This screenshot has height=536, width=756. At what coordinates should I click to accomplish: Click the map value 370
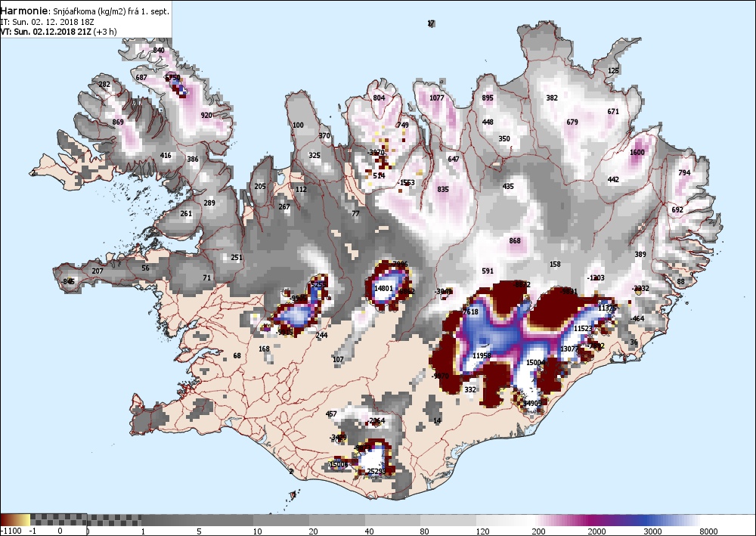click(x=324, y=135)
